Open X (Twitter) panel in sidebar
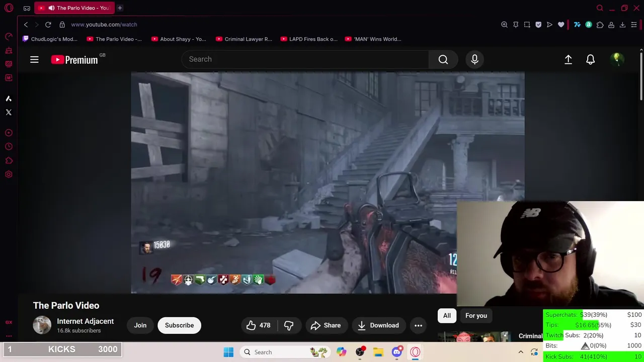 coord(9,112)
